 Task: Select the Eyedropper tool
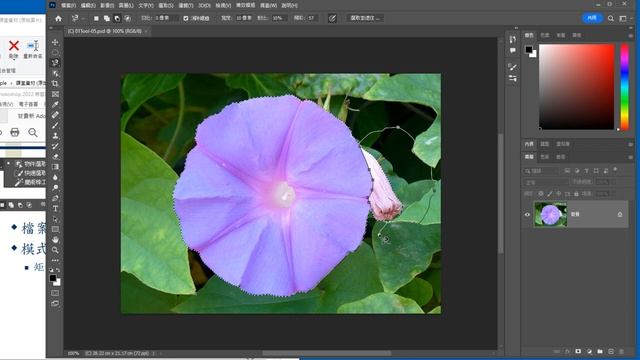[x=55, y=104]
